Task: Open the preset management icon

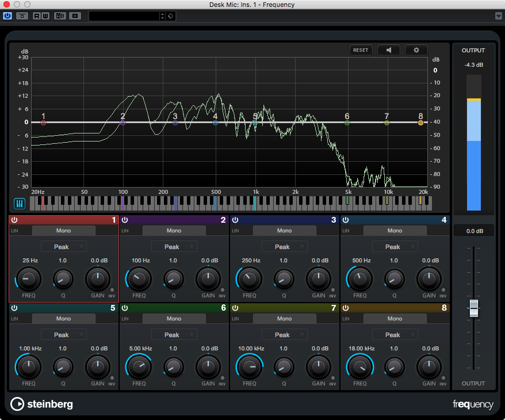Action: (x=75, y=16)
